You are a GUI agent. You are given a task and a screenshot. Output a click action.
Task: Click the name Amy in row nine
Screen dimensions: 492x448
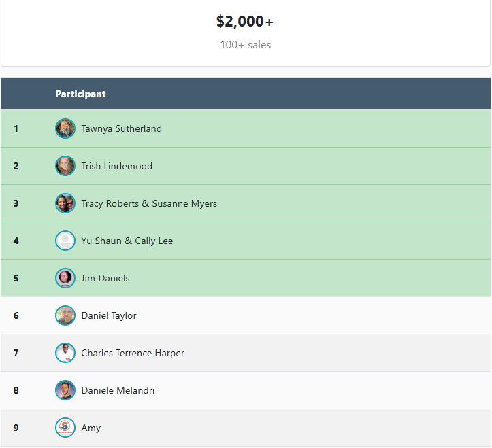[91, 428]
